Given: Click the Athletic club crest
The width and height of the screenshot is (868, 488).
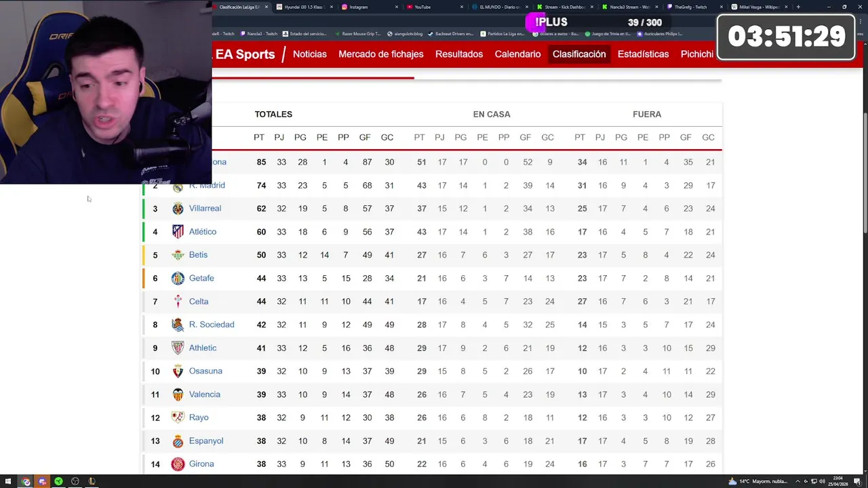Looking at the screenshot, I should click(x=178, y=348).
